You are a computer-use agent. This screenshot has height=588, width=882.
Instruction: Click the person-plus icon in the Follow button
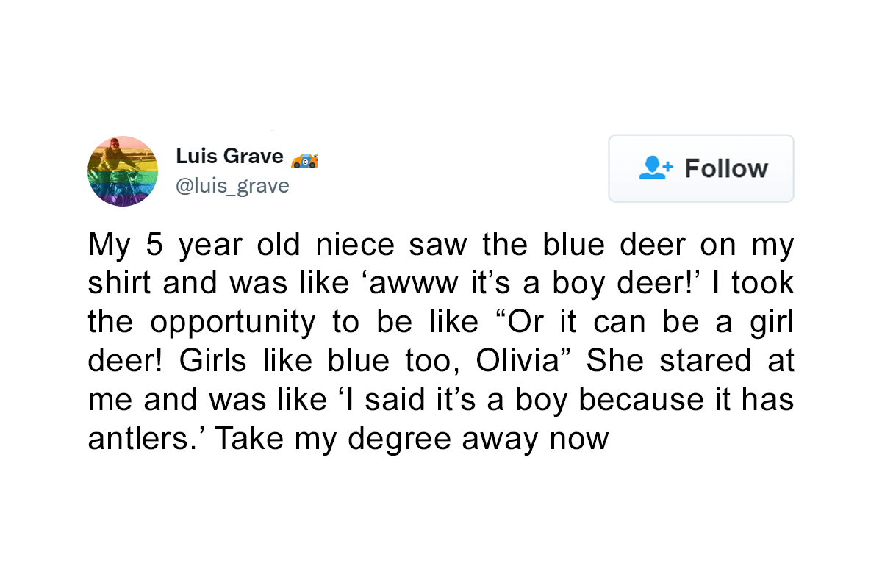656,168
